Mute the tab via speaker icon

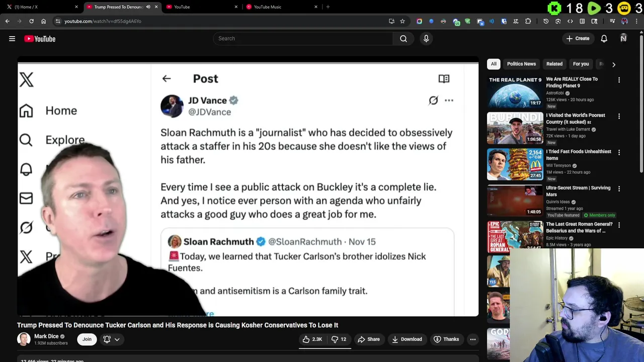tap(148, 7)
